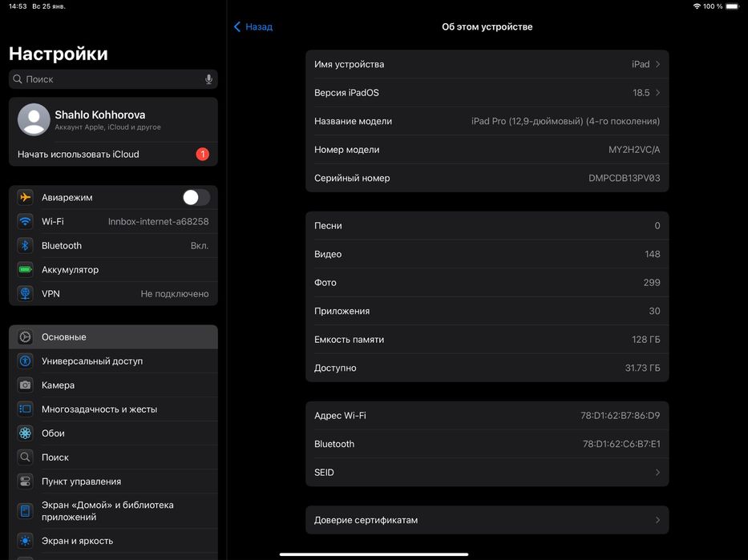The image size is (748, 560).
Task: Tap the home indicator bar
Action: point(374,554)
